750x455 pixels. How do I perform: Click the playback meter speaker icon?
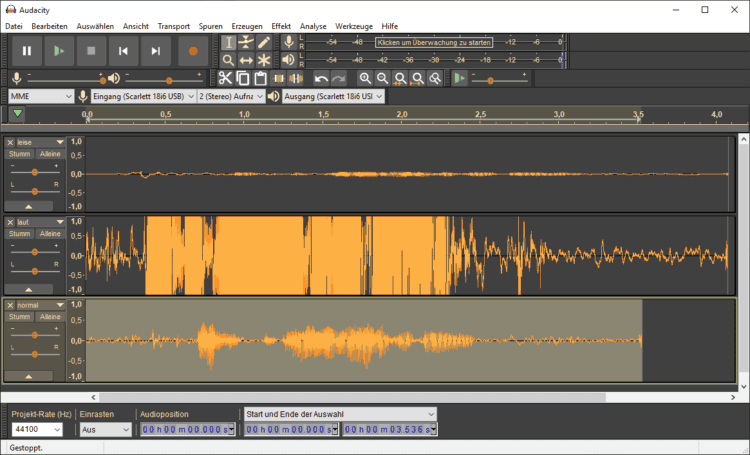(288, 60)
